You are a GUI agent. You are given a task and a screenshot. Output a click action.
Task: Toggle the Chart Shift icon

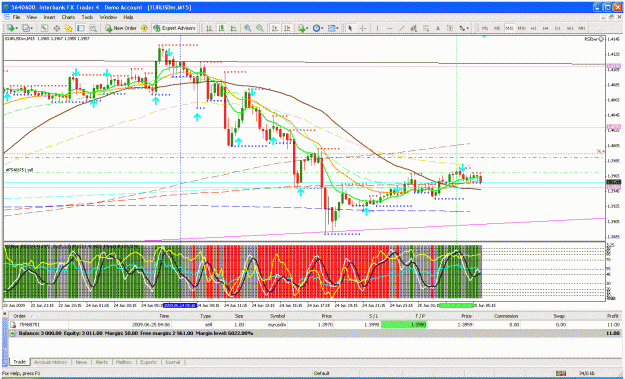coord(287,28)
